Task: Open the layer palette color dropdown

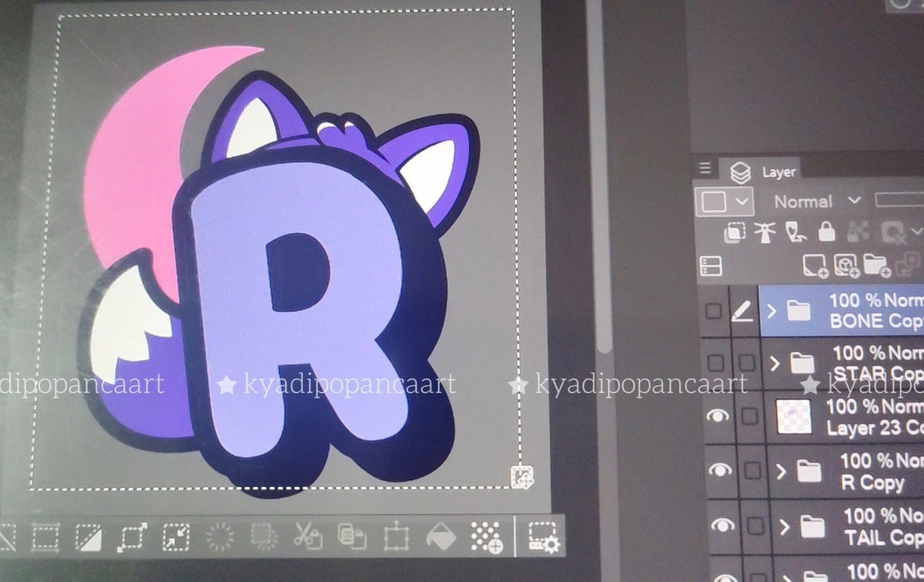Action: (x=725, y=202)
